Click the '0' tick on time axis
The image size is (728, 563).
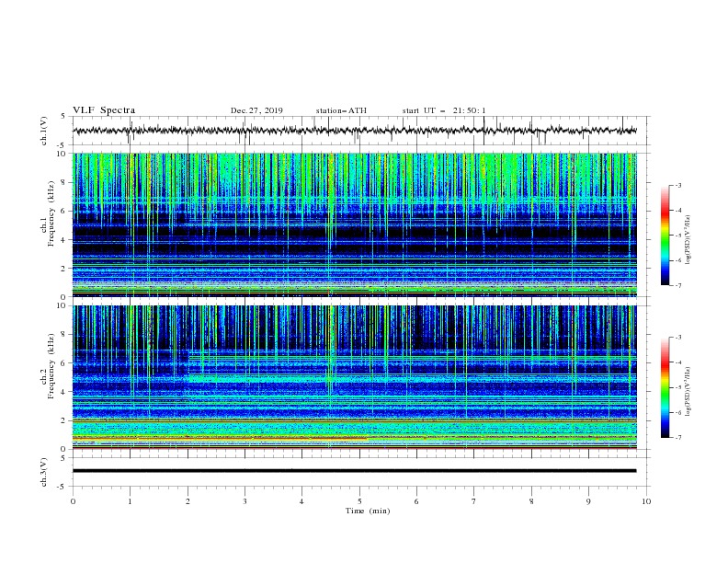point(73,501)
